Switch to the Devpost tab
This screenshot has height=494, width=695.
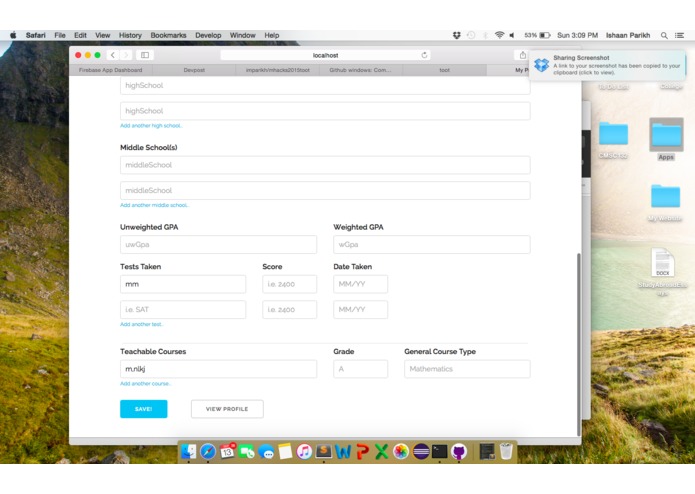click(194, 70)
